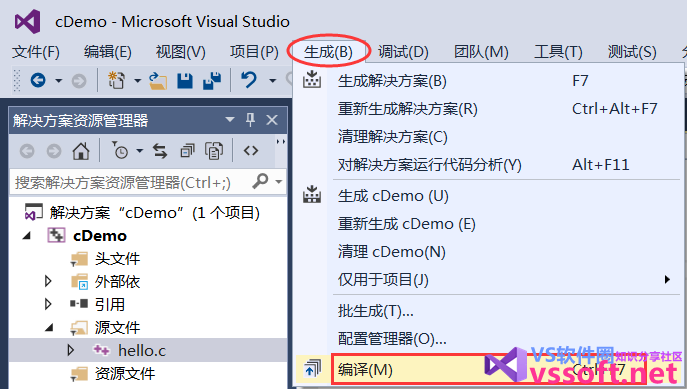Click the search magnifier icon in Solution Explorer
687x389 pixels.
(260, 180)
